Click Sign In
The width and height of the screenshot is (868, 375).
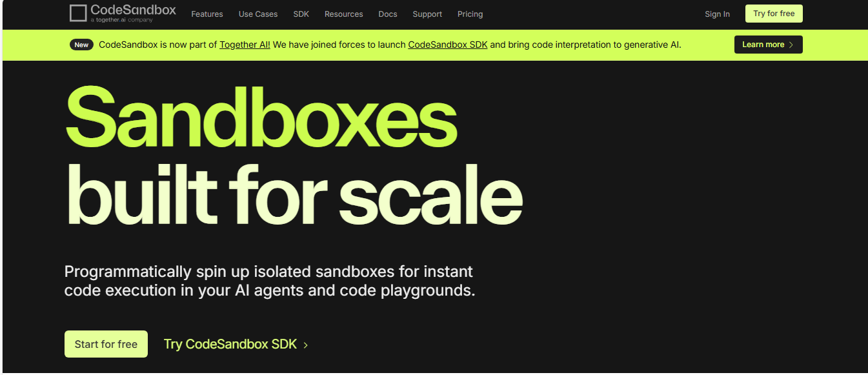point(718,14)
